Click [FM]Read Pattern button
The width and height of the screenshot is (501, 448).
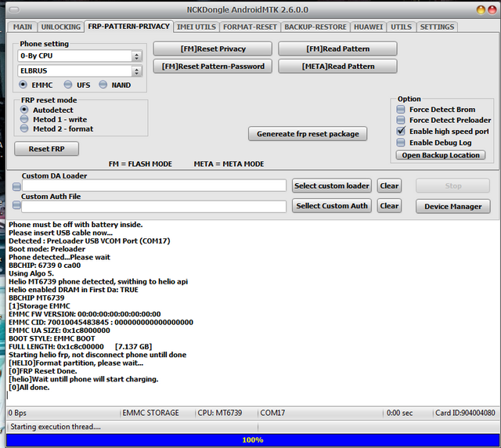(x=337, y=49)
